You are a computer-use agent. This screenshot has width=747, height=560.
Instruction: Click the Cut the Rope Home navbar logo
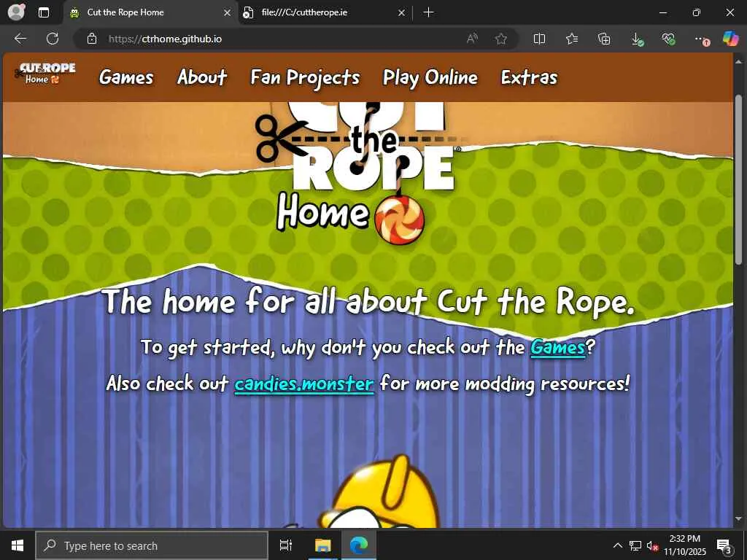coord(45,74)
